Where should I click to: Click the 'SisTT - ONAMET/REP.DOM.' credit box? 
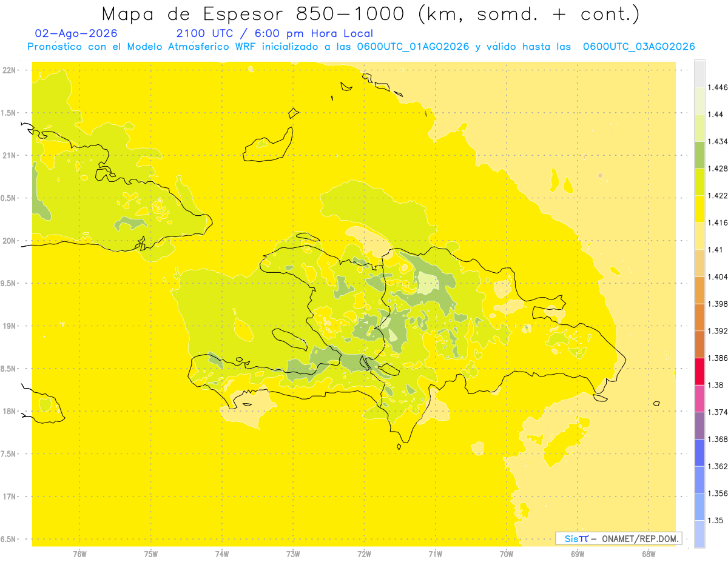coord(619,538)
